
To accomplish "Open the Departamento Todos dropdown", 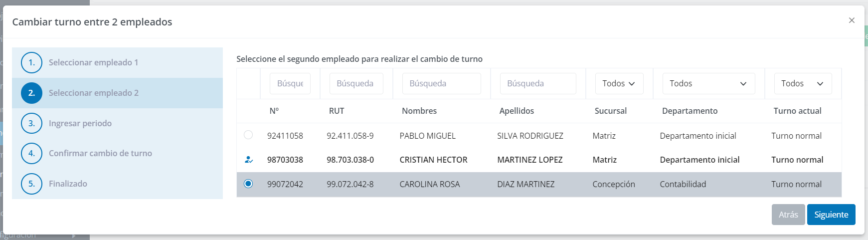I will (708, 83).
